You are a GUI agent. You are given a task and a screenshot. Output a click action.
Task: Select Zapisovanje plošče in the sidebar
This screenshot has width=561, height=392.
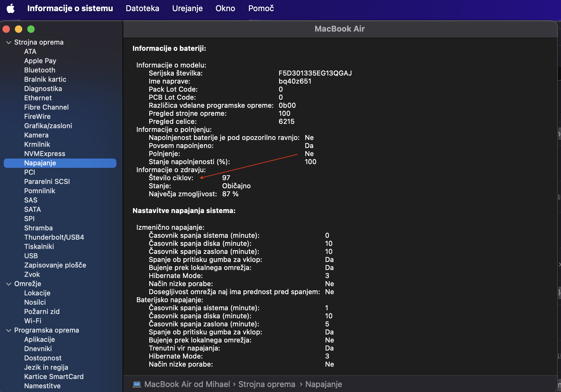55,265
